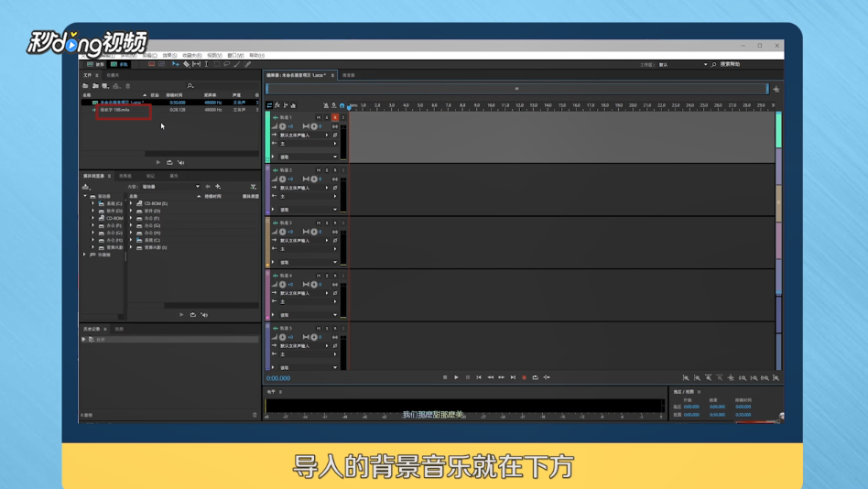The width and height of the screenshot is (868, 489).
Task: Expand CD-ROM (E:) in media browser list
Action: pos(131,203)
